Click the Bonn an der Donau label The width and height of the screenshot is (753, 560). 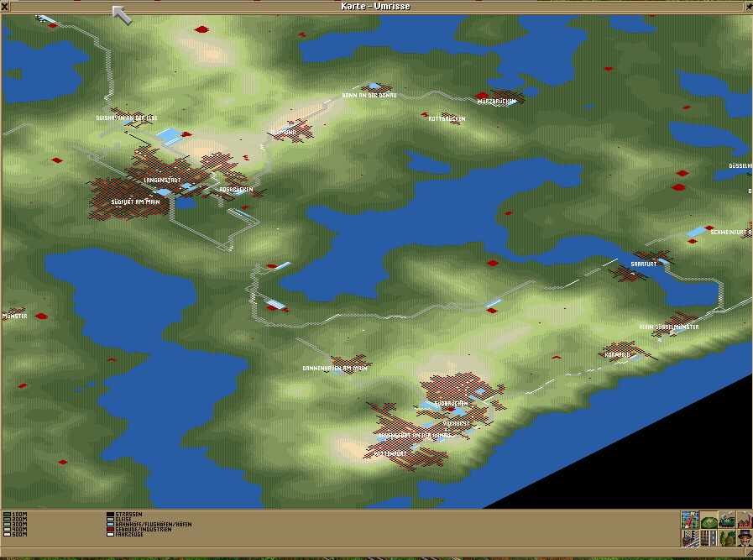click(369, 96)
